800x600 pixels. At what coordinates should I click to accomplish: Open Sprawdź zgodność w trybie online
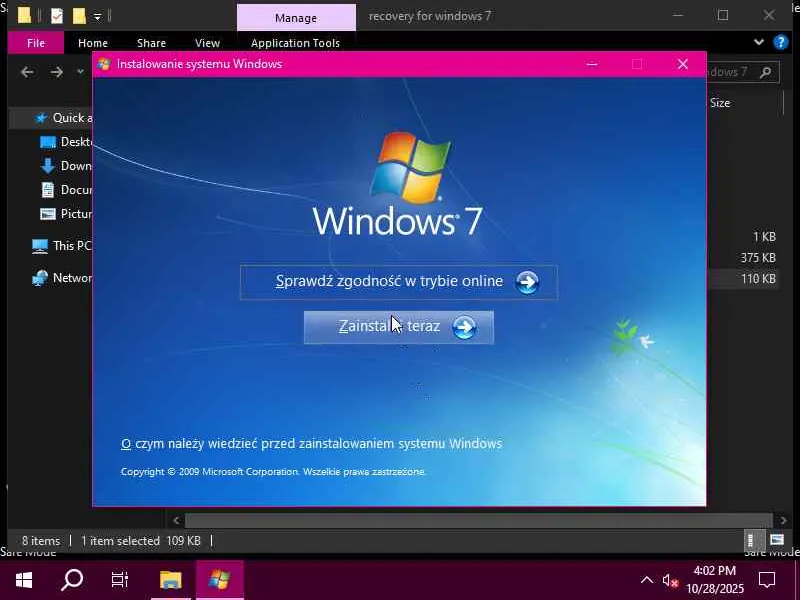pos(398,282)
